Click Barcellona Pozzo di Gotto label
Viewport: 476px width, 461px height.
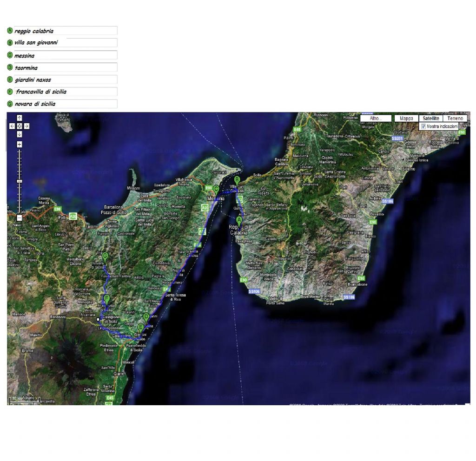coord(113,210)
